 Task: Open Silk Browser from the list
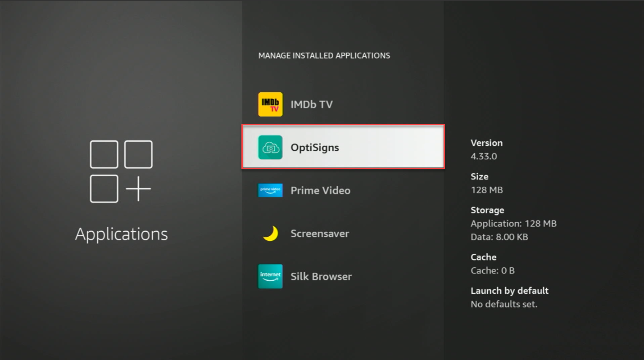[321, 276]
